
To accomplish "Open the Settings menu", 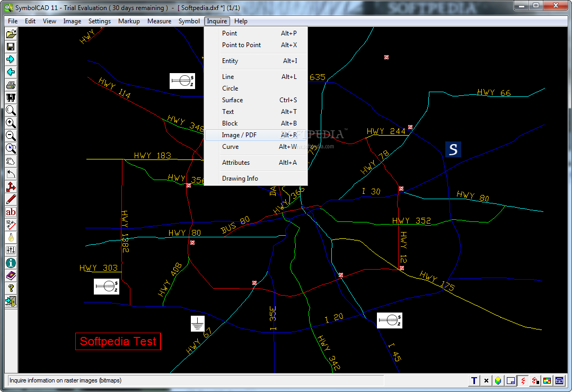I will tap(100, 21).
